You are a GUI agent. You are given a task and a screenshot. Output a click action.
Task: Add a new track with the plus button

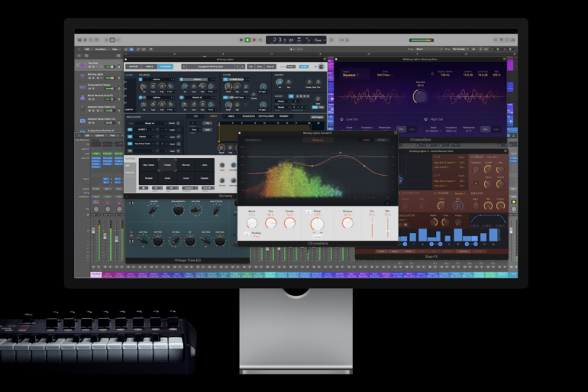[x=79, y=56]
